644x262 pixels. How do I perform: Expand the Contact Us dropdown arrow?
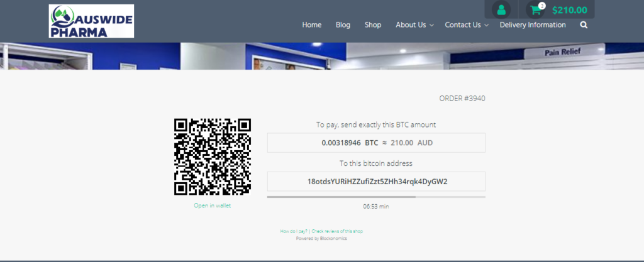click(x=487, y=26)
